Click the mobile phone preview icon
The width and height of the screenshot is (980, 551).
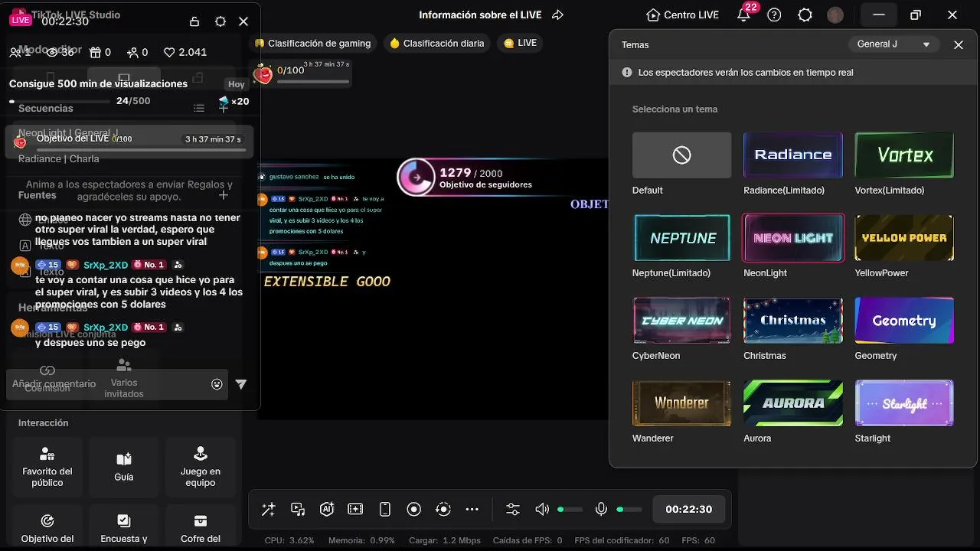[385, 509]
